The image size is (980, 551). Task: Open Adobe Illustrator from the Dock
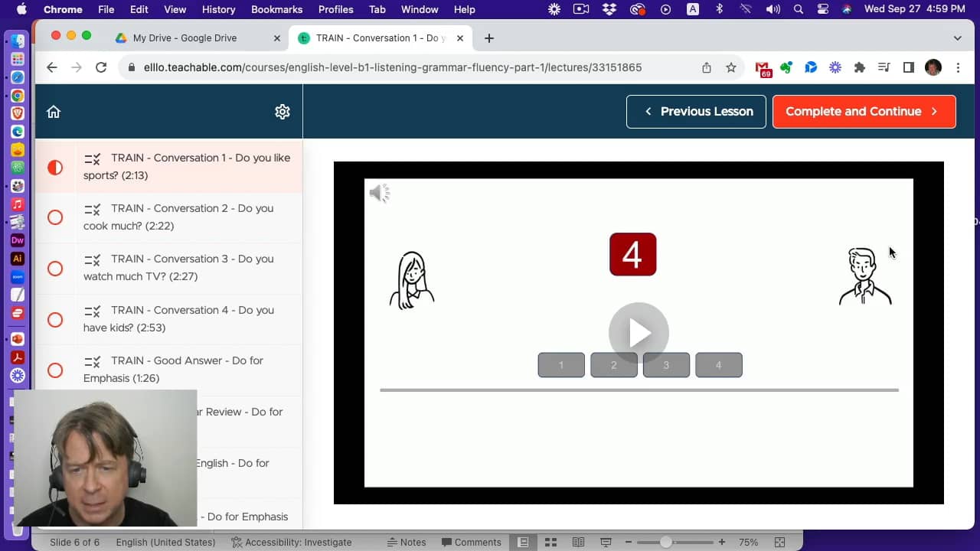point(18,259)
